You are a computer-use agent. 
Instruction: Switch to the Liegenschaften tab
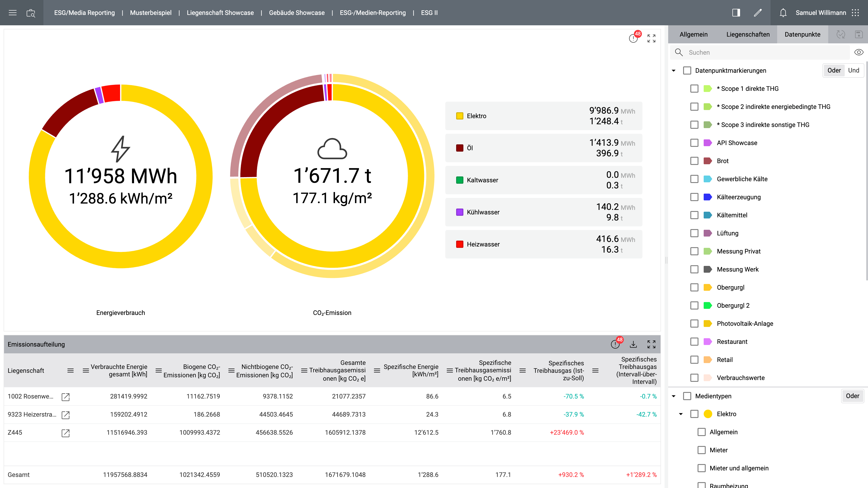click(x=748, y=34)
